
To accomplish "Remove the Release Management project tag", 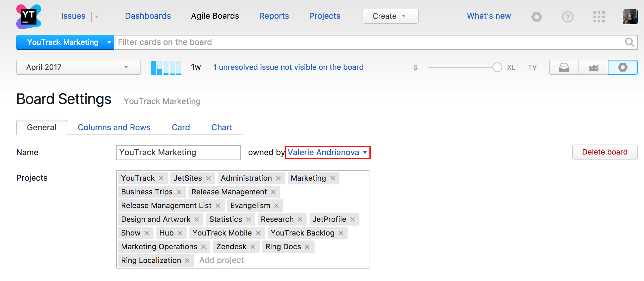I will pos(273,192).
